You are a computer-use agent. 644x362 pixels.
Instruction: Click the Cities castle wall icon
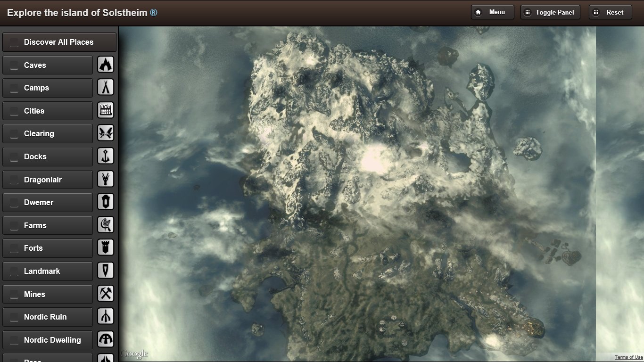click(106, 110)
